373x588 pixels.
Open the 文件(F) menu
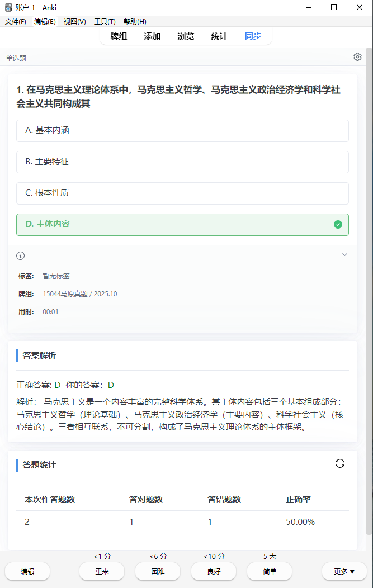(x=16, y=22)
